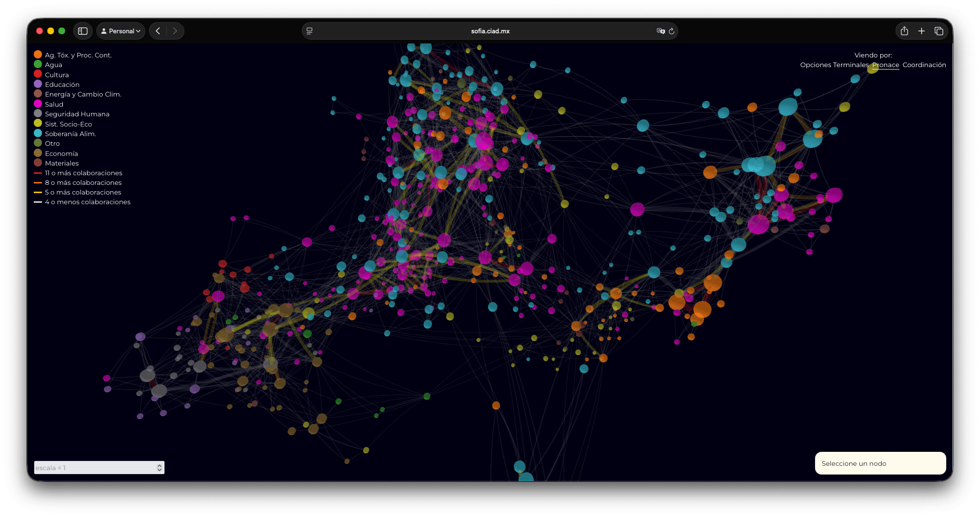Click the sofia.ciad.mx address bar
Viewport: 980px width, 517px height.
tap(490, 31)
